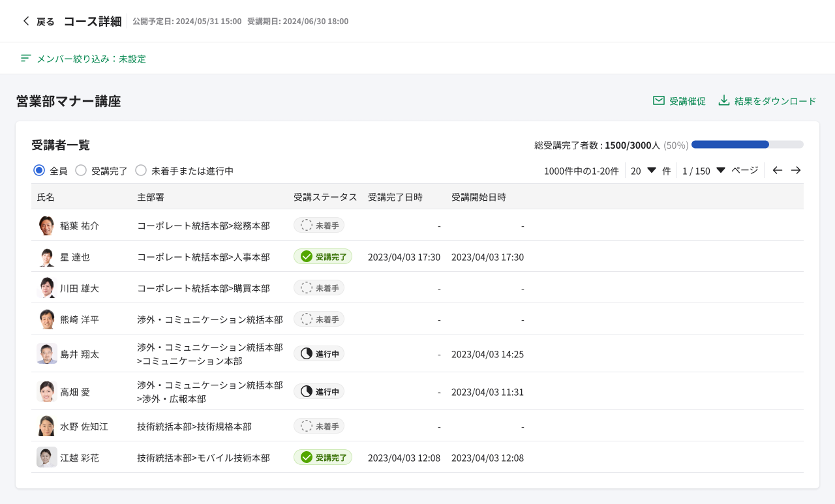Go to next page with right arrow
The image size is (835, 504).
pyautogui.click(x=796, y=170)
